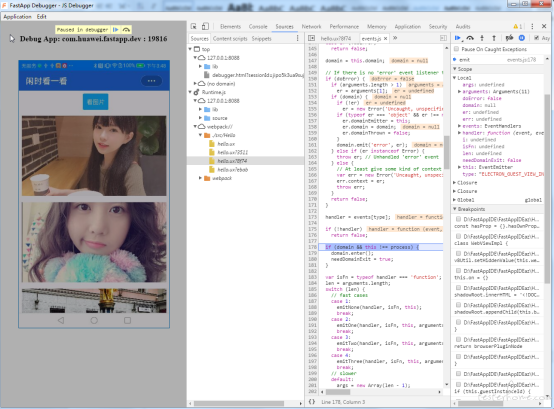
Task: Click the step over next function icon
Action: click(x=470, y=38)
